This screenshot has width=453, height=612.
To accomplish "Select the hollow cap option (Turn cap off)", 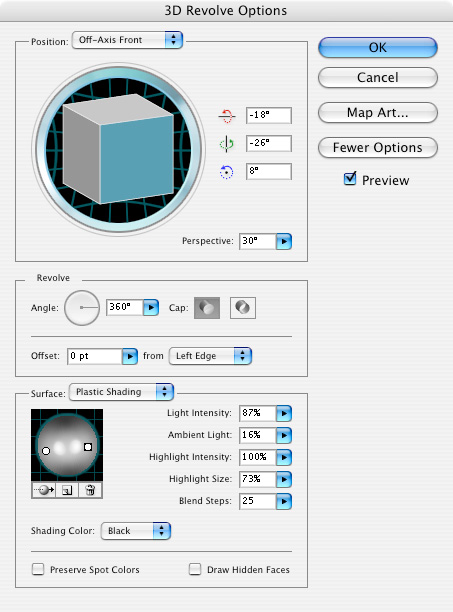I will pos(243,308).
